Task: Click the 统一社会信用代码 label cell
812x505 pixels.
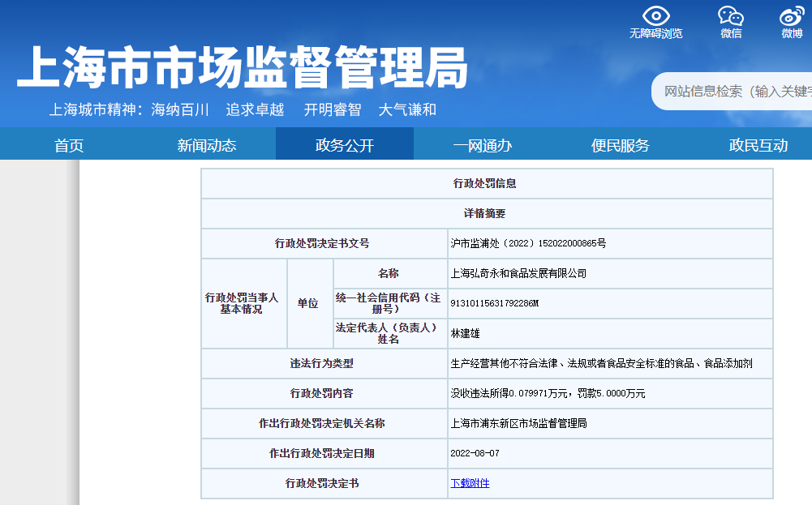Action: coord(390,303)
